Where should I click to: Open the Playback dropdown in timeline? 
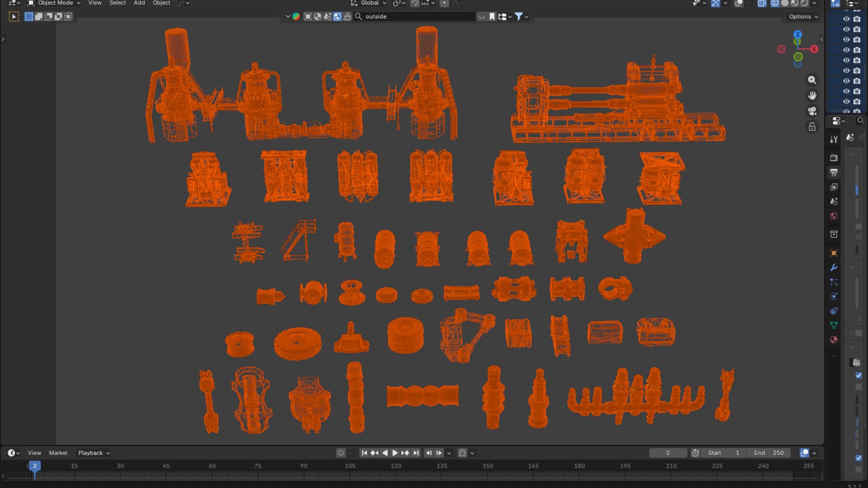pyautogui.click(x=94, y=453)
